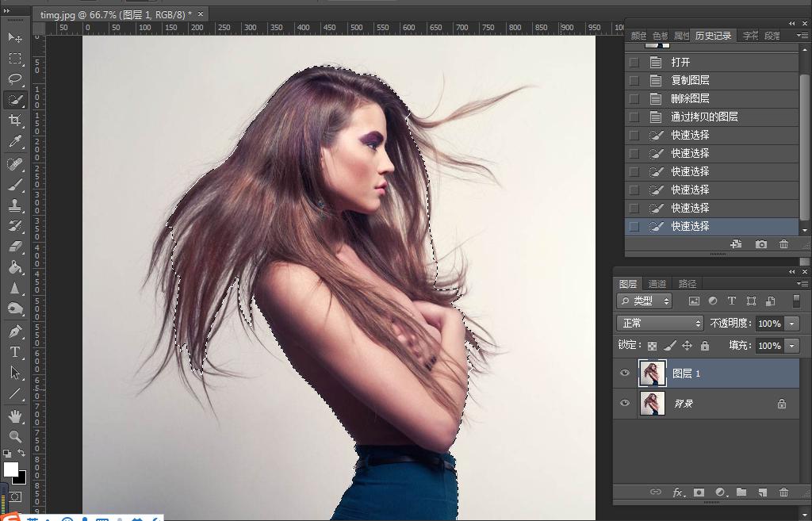Click the add layer mask icon

pyautogui.click(x=699, y=492)
